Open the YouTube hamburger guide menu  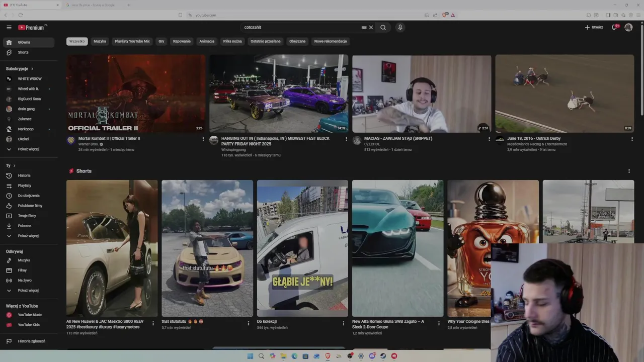[x=9, y=27]
